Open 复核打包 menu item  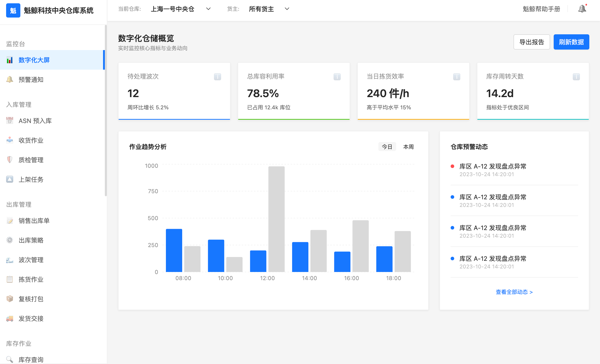pyautogui.click(x=52, y=299)
